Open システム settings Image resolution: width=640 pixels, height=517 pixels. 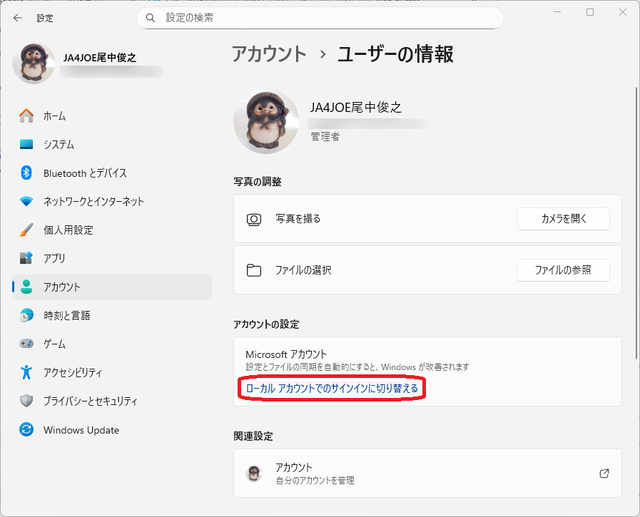click(x=112, y=144)
